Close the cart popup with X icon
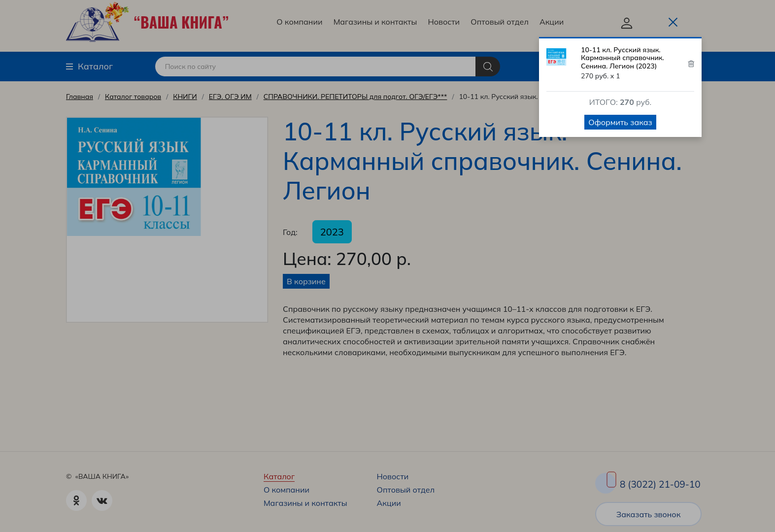Screen dimensions: 775x532 [673, 22]
